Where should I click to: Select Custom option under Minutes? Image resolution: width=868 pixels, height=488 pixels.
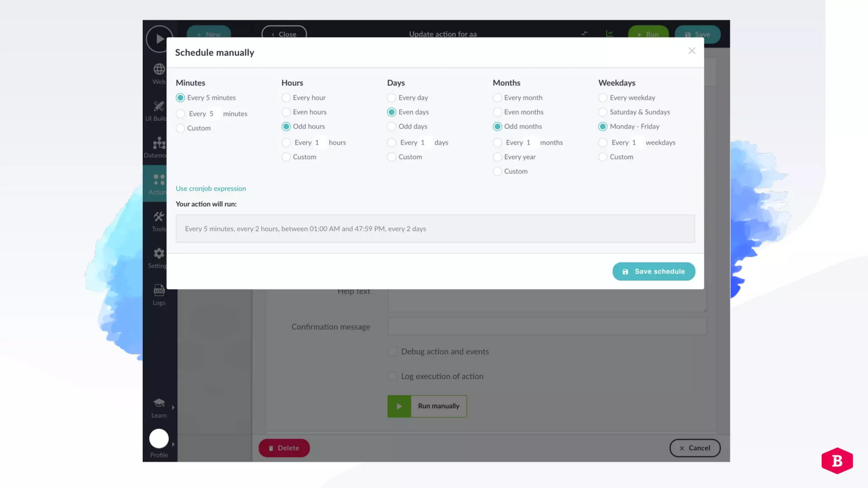[x=181, y=128]
